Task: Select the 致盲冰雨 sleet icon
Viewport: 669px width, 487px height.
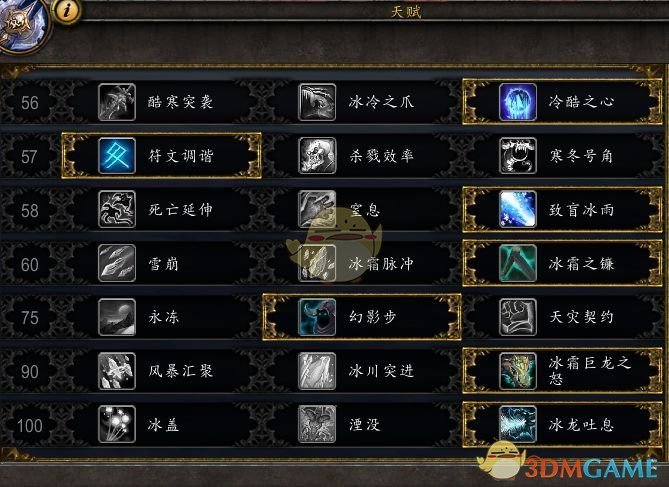Action: [x=518, y=210]
